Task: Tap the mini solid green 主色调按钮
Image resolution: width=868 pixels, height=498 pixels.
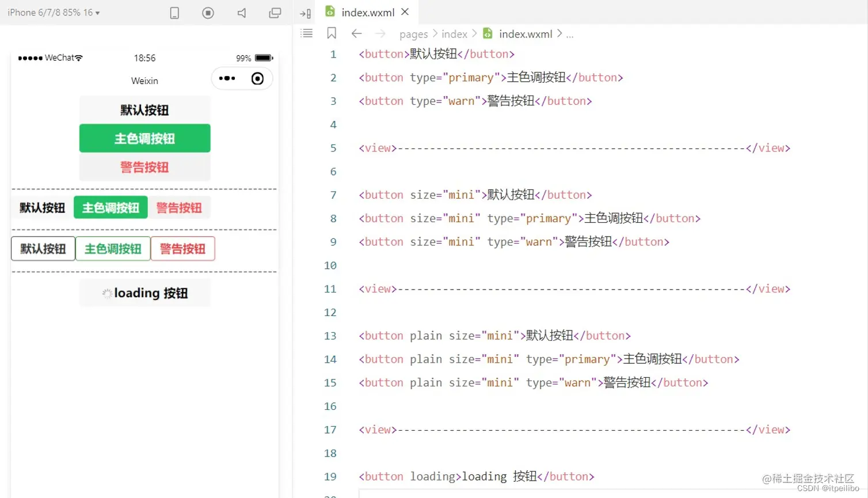Action: [111, 208]
